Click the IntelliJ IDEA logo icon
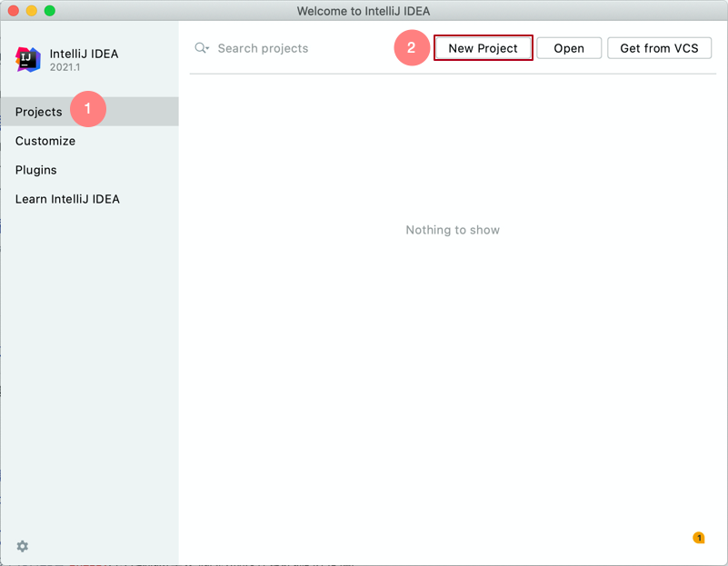The height and width of the screenshot is (566, 728). 28,59
